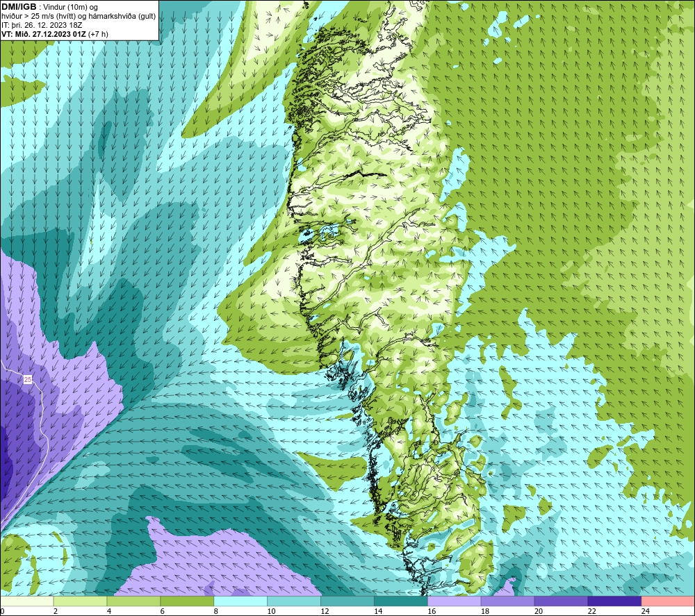Click the dark indigo 22–24 m/s legend swatch
Screen dimensions: 695x616
614,601
